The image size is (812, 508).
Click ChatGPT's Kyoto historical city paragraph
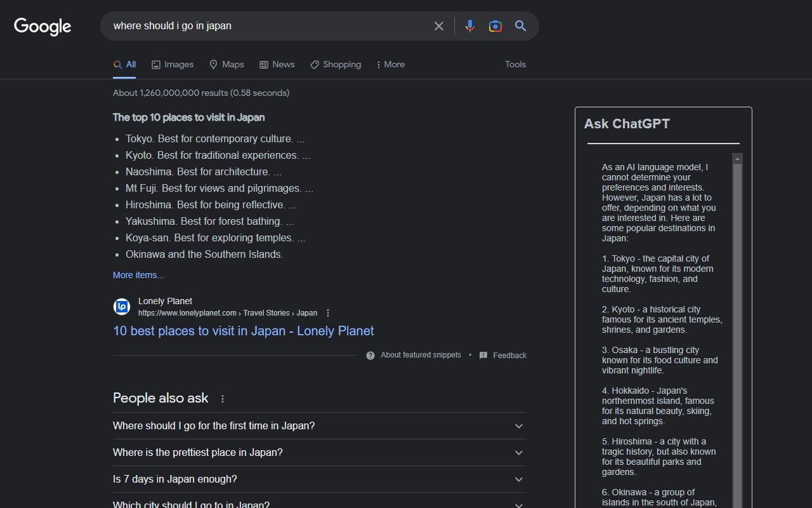coord(662,319)
